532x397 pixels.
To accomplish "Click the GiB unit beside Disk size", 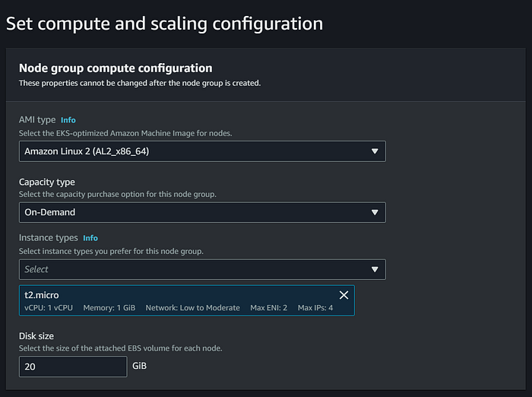I will tap(139, 367).
